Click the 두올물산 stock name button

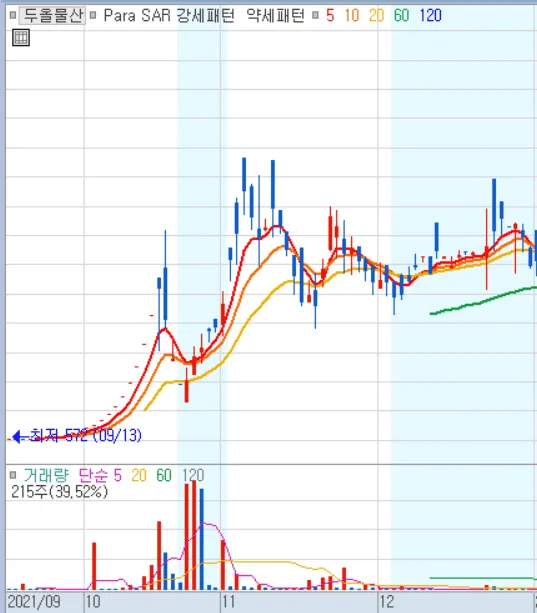52,15
